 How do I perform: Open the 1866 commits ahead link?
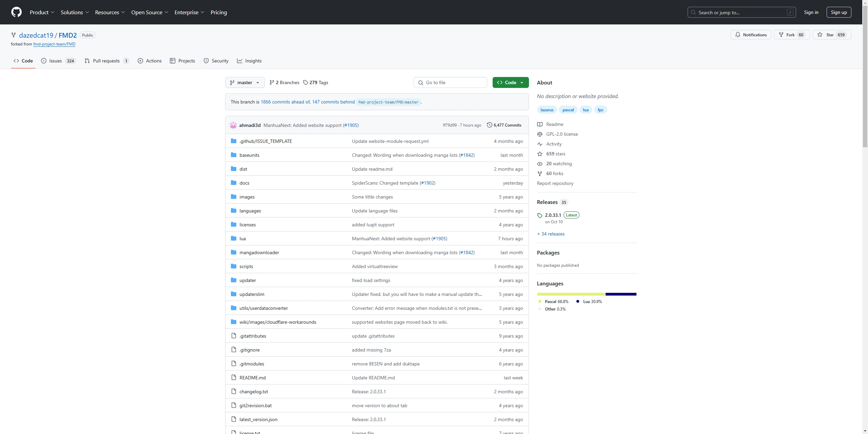click(x=285, y=102)
